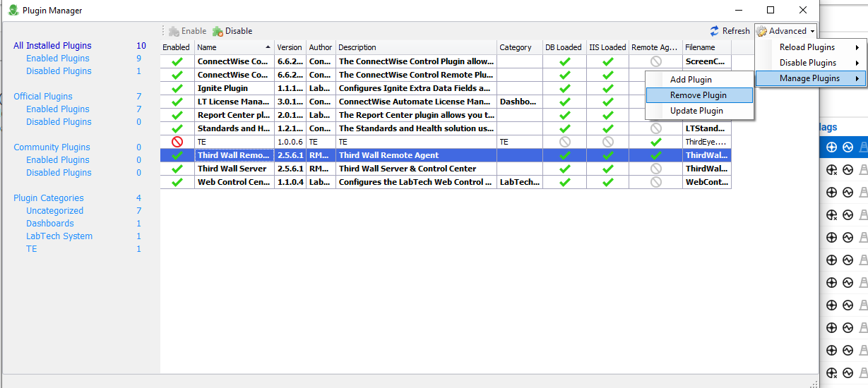Select Uncategorized category filter
The height and width of the screenshot is (388, 868).
coord(55,211)
